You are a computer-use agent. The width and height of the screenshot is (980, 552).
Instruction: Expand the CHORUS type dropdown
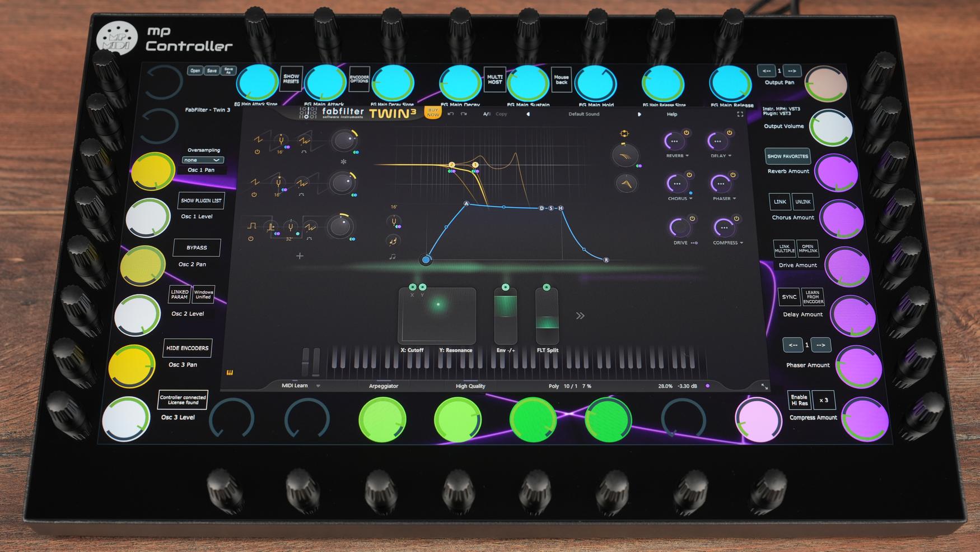[690, 198]
